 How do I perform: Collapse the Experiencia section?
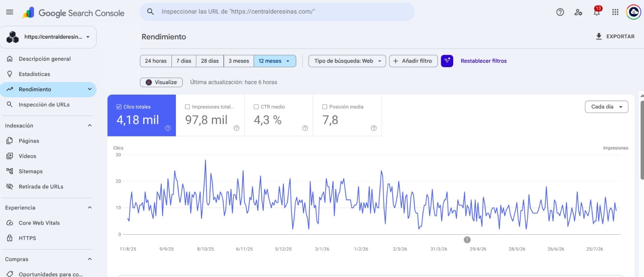pyautogui.click(x=90, y=208)
